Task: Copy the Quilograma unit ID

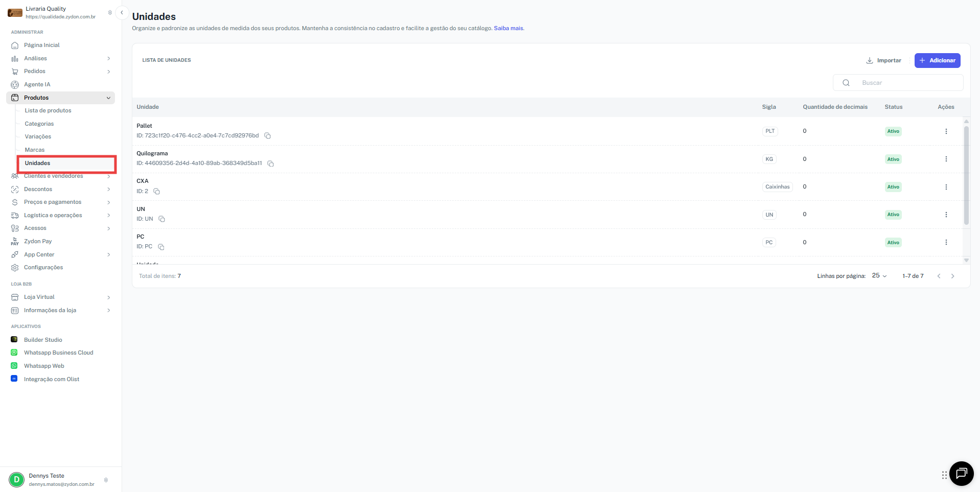Action: 271,163
